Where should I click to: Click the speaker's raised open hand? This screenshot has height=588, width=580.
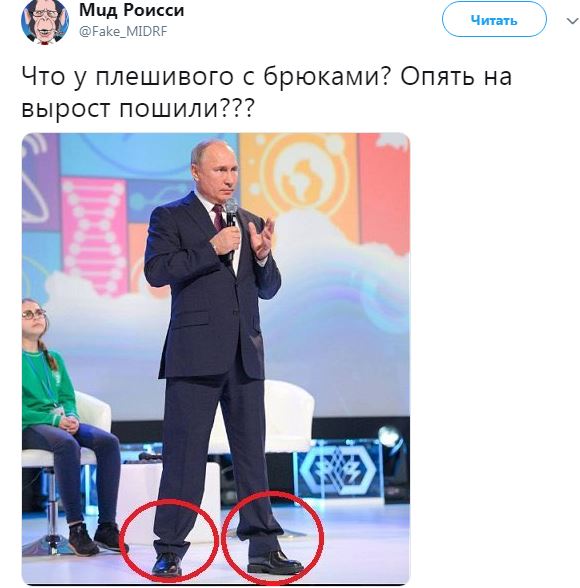tap(261, 238)
